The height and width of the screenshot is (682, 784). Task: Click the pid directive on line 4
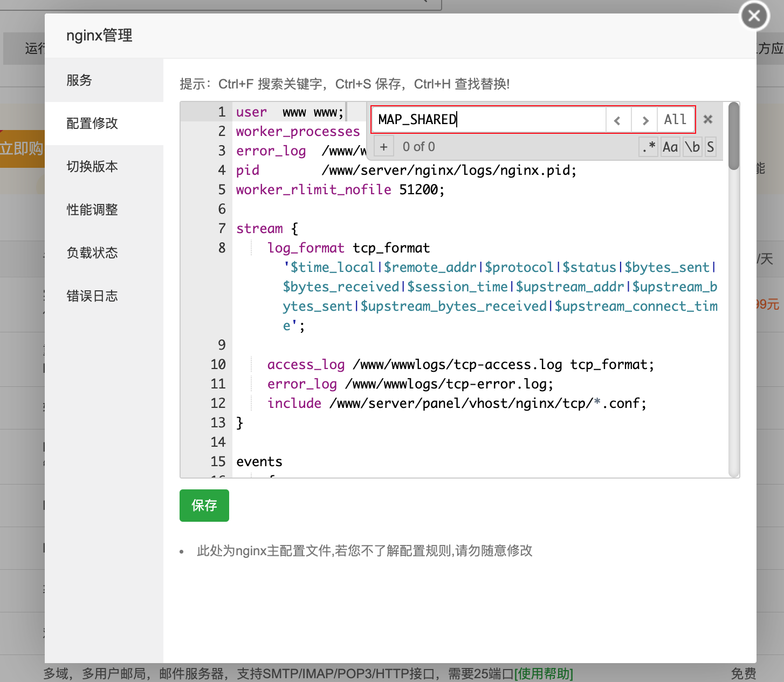point(407,170)
